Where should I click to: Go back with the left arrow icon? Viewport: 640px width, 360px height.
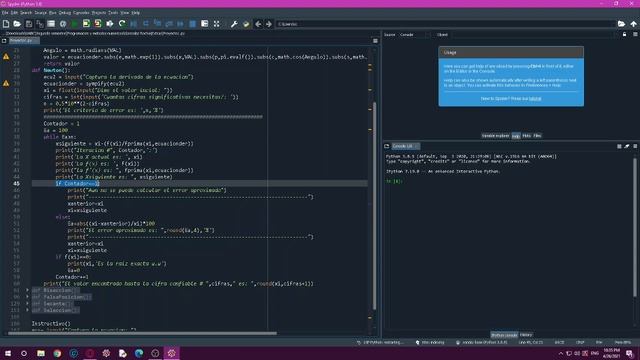click(258, 24)
